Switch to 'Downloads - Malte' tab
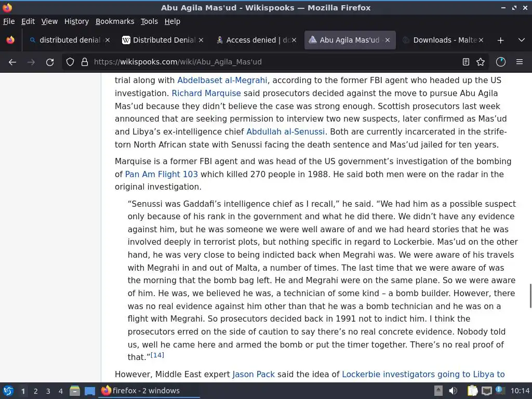This screenshot has width=532, height=399. (443, 40)
